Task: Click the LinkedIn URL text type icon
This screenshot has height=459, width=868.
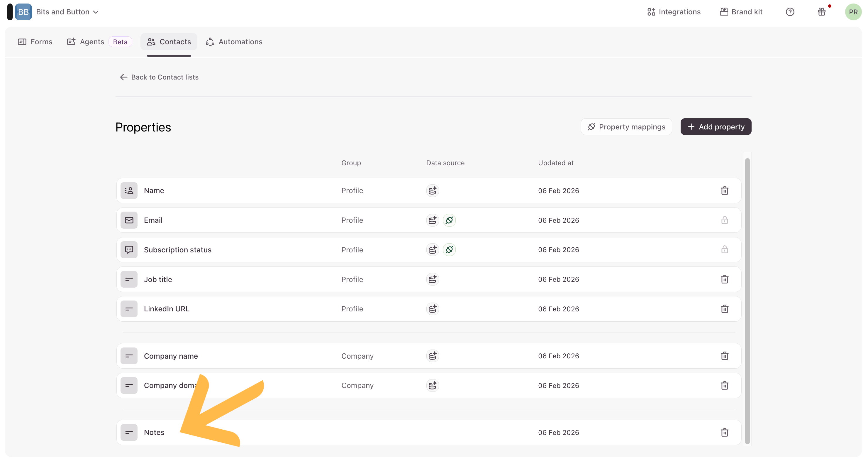Action: tap(129, 309)
